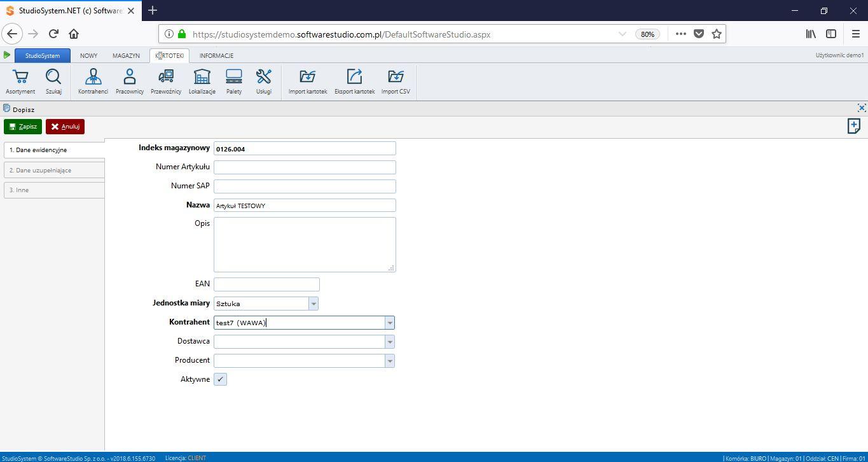Screen dimensions: 868x462
Task: Open the Pocket save icon
Action: [x=699, y=34]
